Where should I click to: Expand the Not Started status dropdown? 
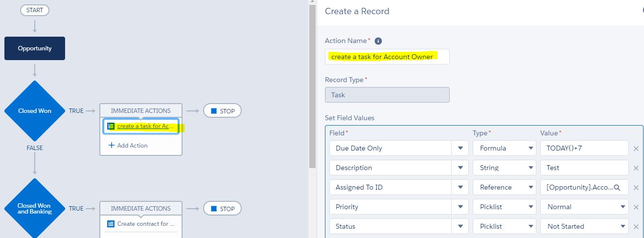click(x=623, y=226)
